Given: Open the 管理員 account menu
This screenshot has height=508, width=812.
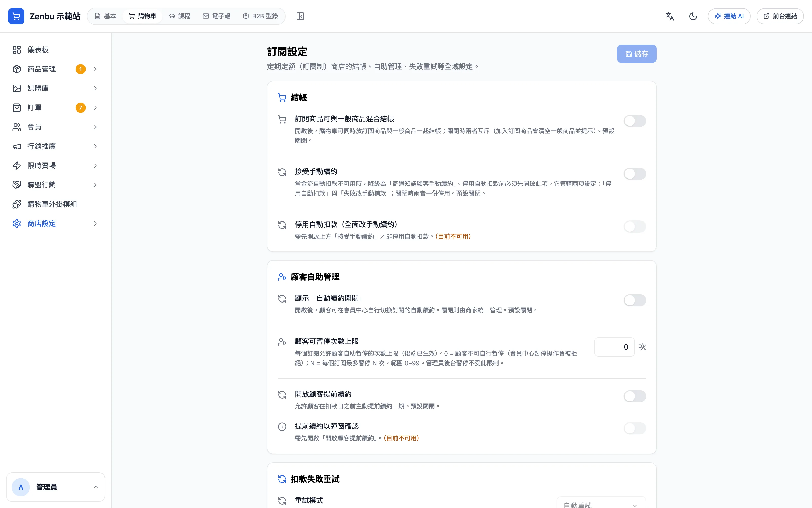Looking at the screenshot, I should (55, 487).
